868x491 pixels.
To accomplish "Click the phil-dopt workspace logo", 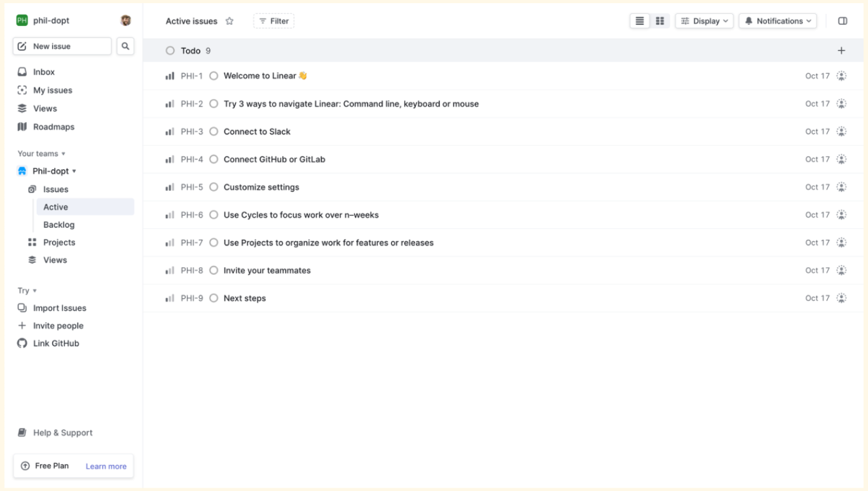I will point(22,20).
